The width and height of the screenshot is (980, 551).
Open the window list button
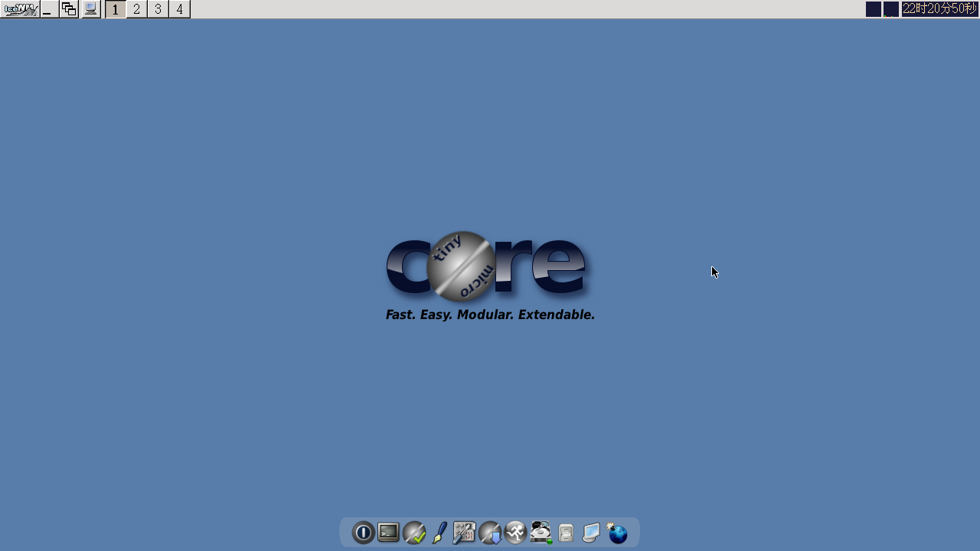pos(69,9)
